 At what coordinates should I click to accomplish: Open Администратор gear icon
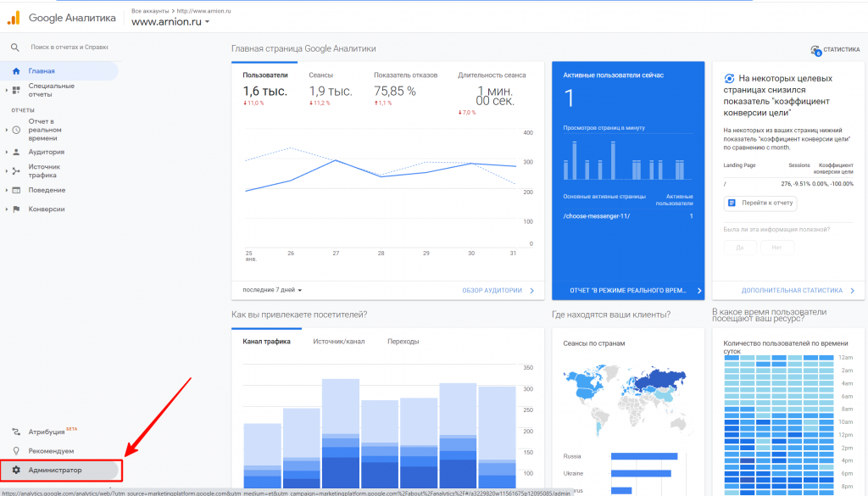coord(16,470)
